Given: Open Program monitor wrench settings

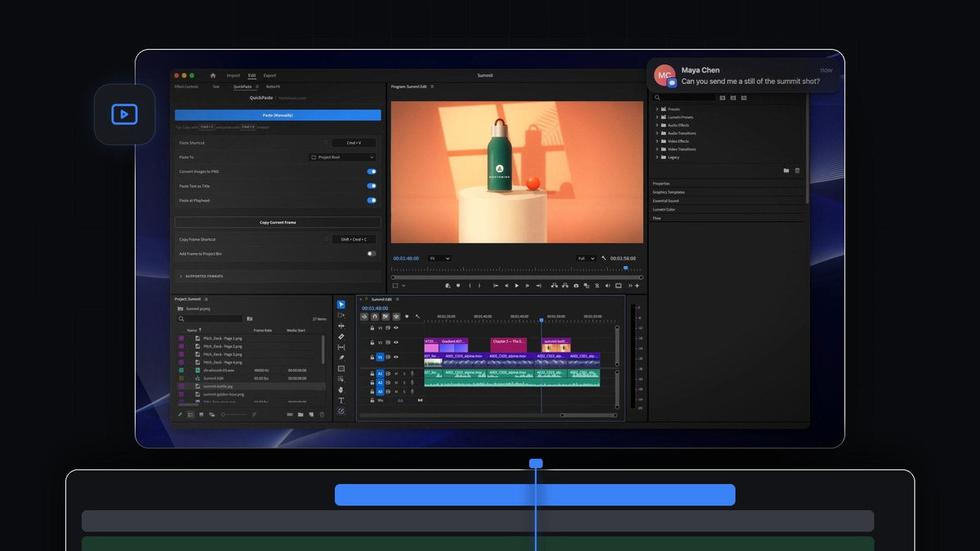Looking at the screenshot, I should point(604,258).
